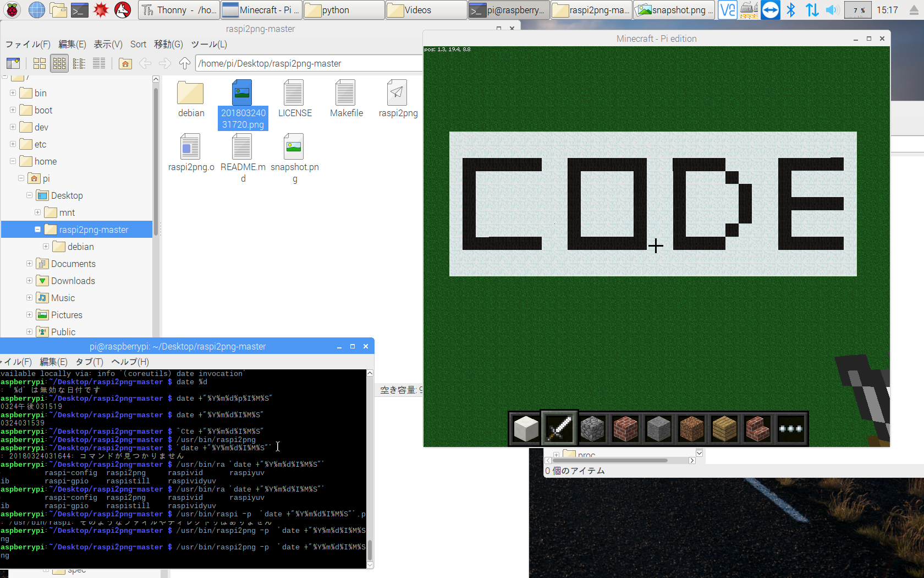Go back in file manager history

(x=145, y=63)
